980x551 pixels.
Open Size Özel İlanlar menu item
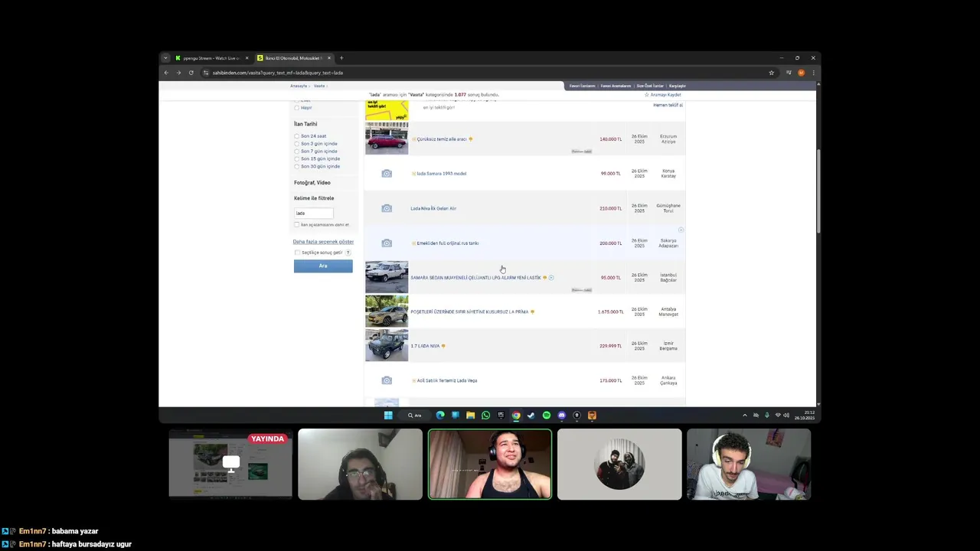point(650,86)
